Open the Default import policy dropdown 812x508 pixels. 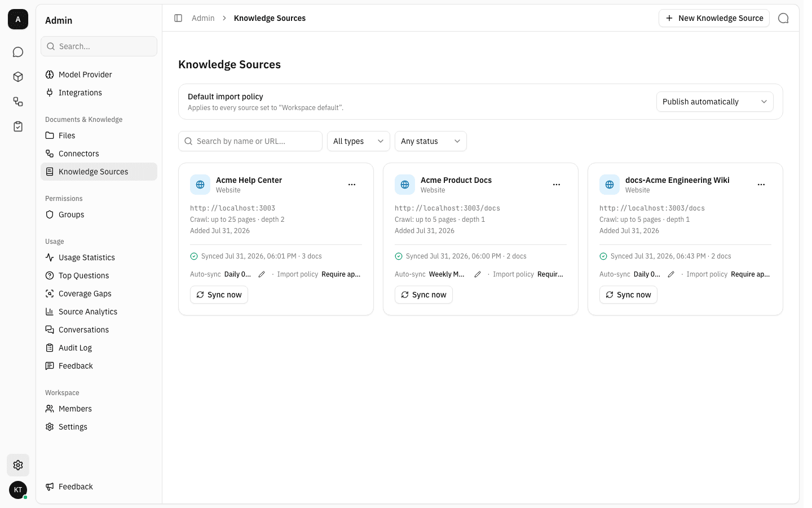pos(714,102)
